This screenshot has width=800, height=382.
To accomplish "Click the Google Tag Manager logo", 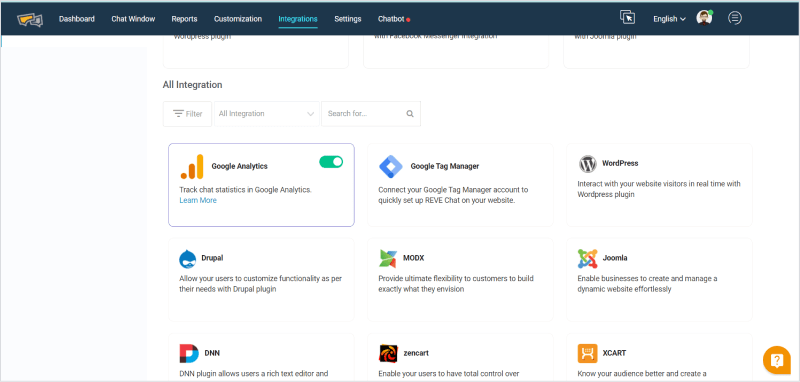I will click(x=391, y=166).
